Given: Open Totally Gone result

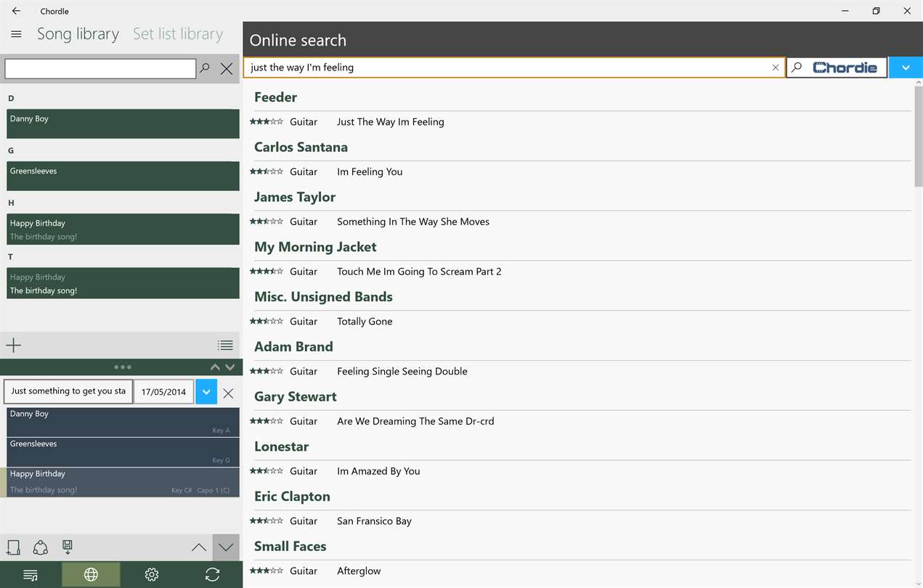Looking at the screenshot, I should coord(365,322).
